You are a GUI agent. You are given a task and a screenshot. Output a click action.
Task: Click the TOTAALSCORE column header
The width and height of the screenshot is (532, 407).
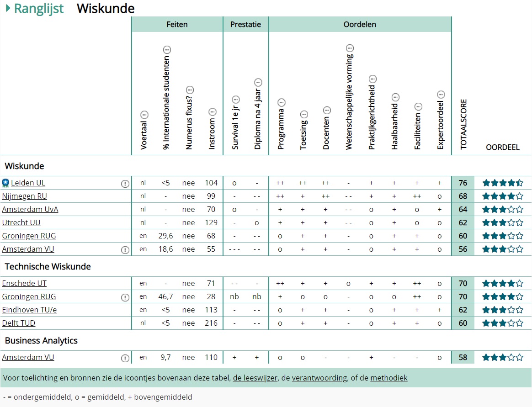463,124
